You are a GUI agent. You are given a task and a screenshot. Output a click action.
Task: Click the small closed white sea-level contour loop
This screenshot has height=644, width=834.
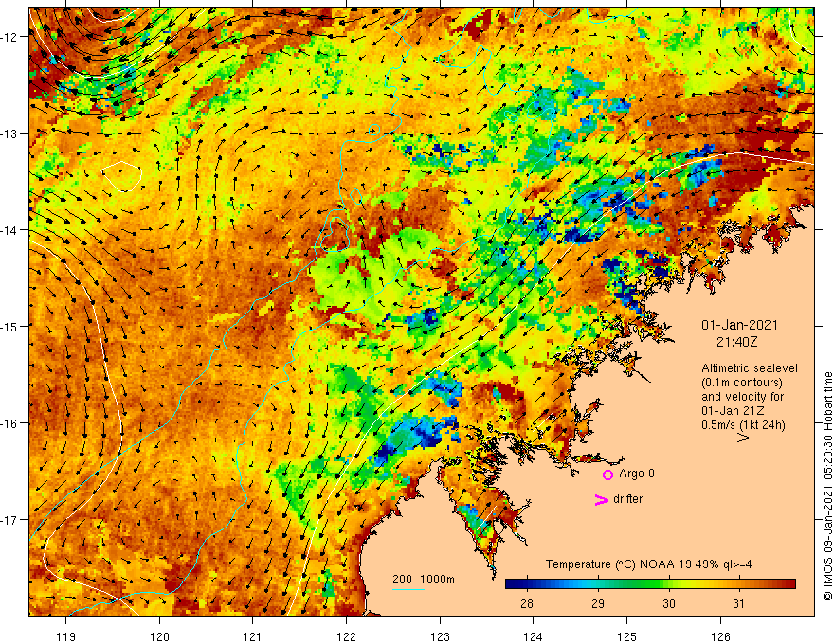pos(122,176)
